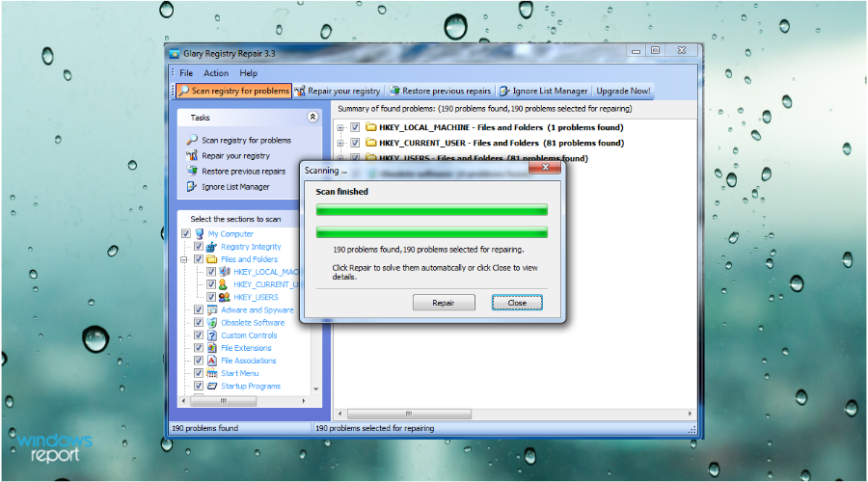
Task: Click the lower green scan progress bar
Action: (432, 232)
